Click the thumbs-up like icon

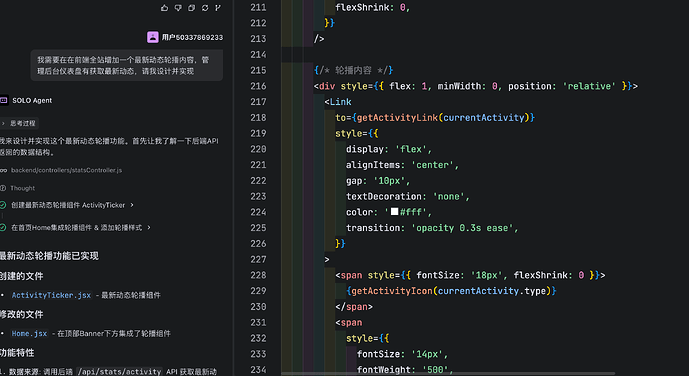coord(164,7)
